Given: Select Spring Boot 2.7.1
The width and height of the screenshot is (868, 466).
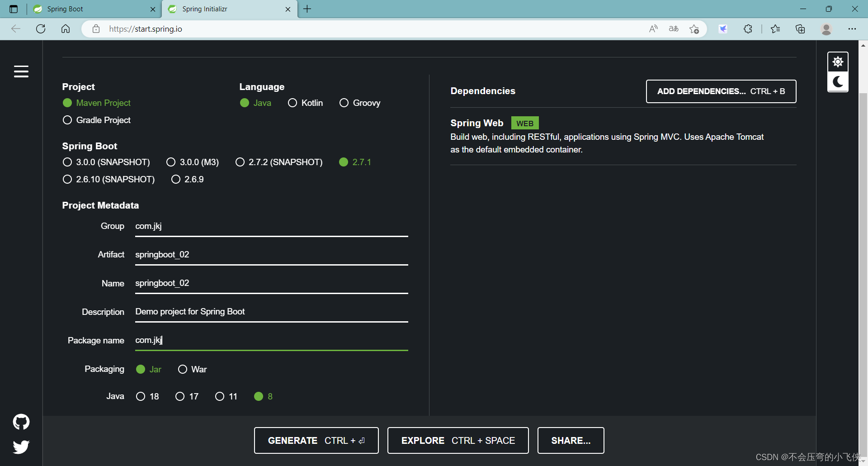Looking at the screenshot, I should [355, 162].
